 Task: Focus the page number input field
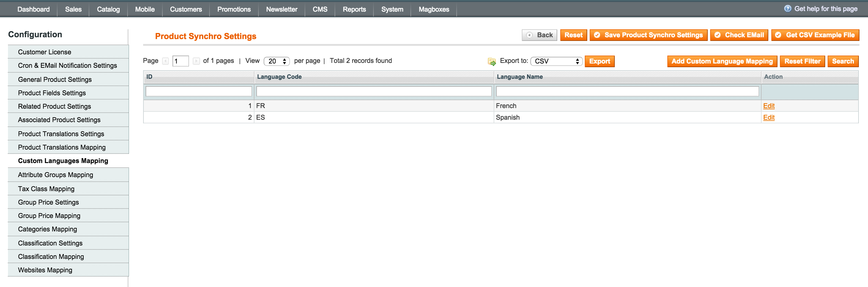pos(181,61)
